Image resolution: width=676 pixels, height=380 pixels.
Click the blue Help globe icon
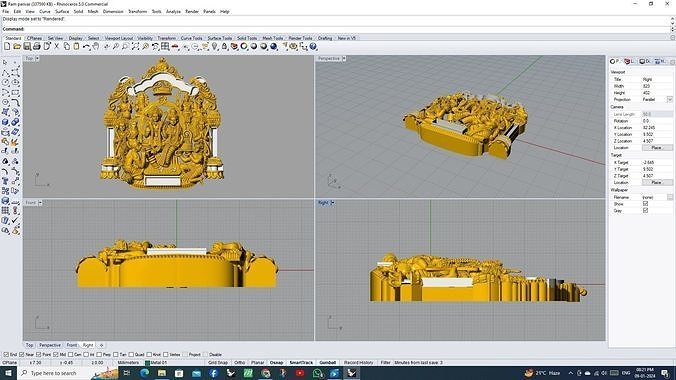(x=313, y=46)
